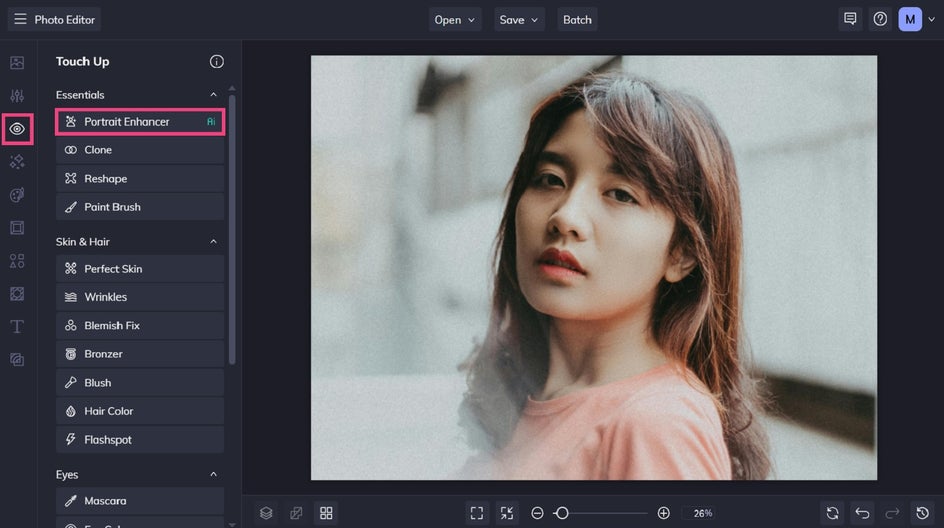Image resolution: width=944 pixels, height=528 pixels.
Task: Click the Touch Up panel scrollbar
Action: pos(232,228)
